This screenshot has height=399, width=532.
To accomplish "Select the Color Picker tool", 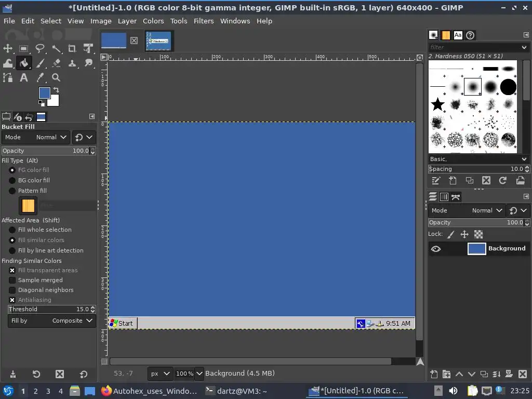I will pos(40,78).
